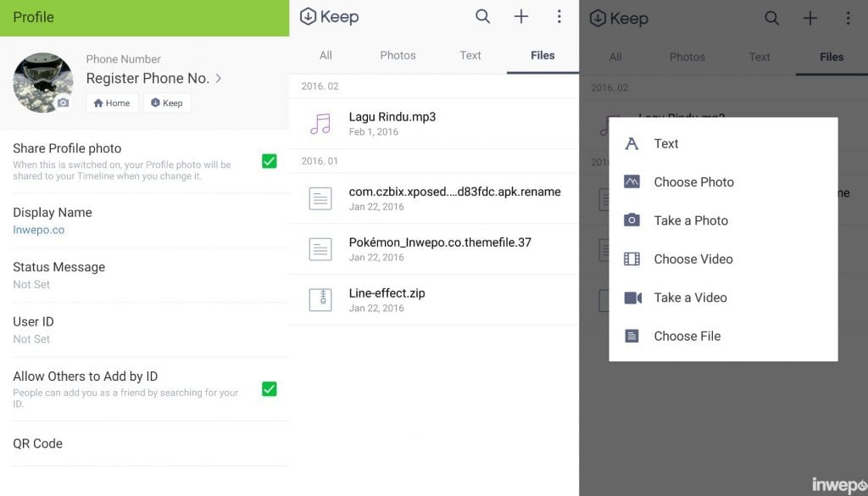Image resolution: width=868 pixels, height=496 pixels.
Task: Select Files tab in right dimmed screen
Action: pyautogui.click(x=832, y=57)
